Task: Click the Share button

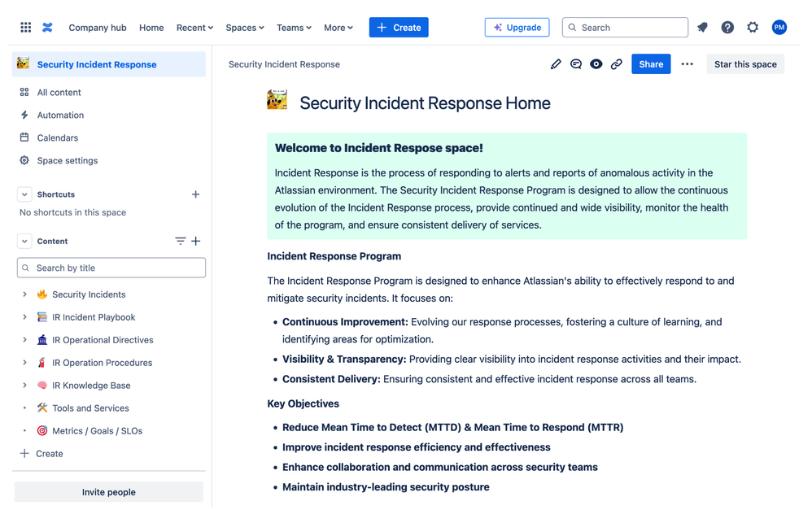Action: pyautogui.click(x=651, y=64)
